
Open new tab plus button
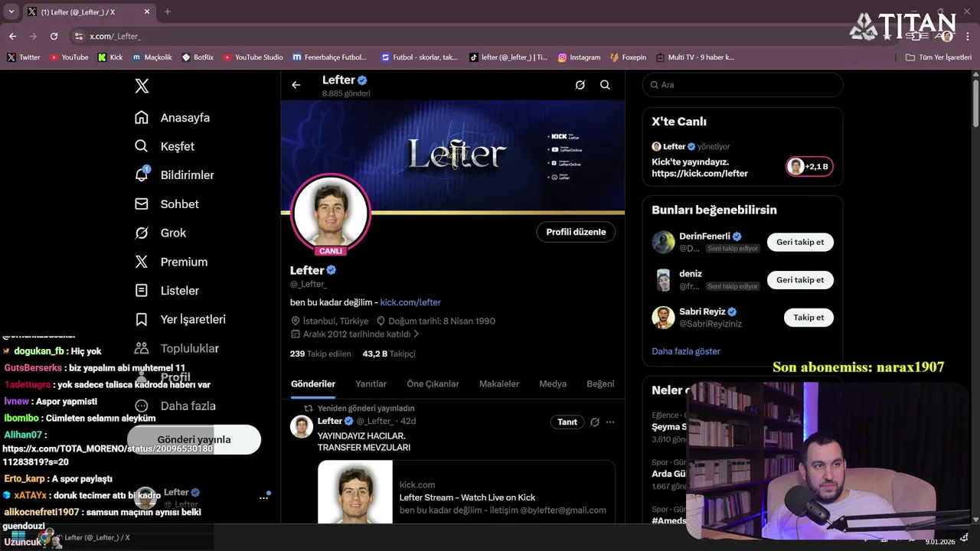[168, 11]
